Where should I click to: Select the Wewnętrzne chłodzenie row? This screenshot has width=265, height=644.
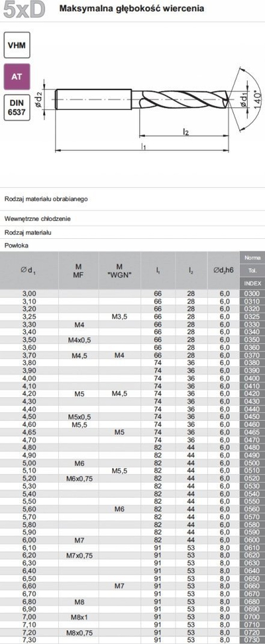[x=132, y=218]
